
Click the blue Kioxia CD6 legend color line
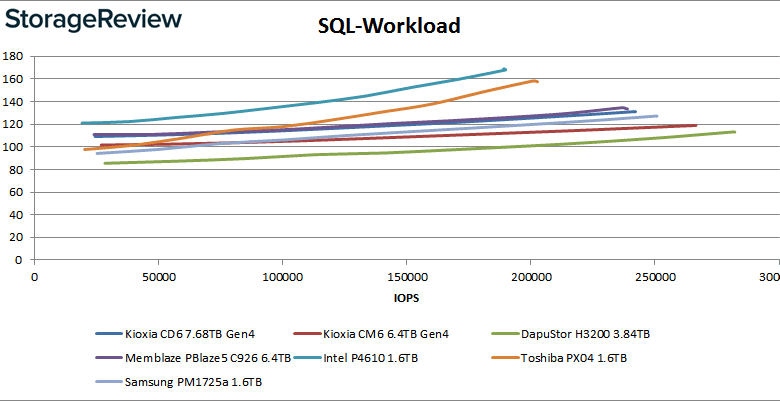pyautogui.click(x=108, y=334)
